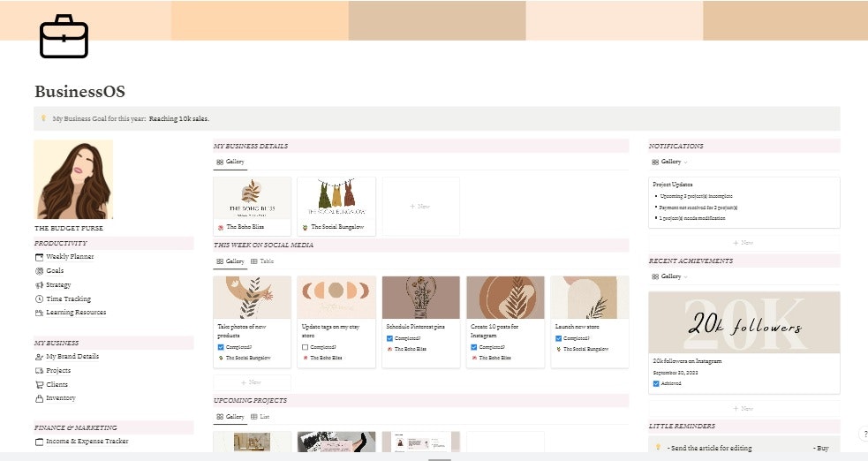The height and width of the screenshot is (461, 868).
Task: Open Income & Expense Tracker page
Action: [87, 442]
